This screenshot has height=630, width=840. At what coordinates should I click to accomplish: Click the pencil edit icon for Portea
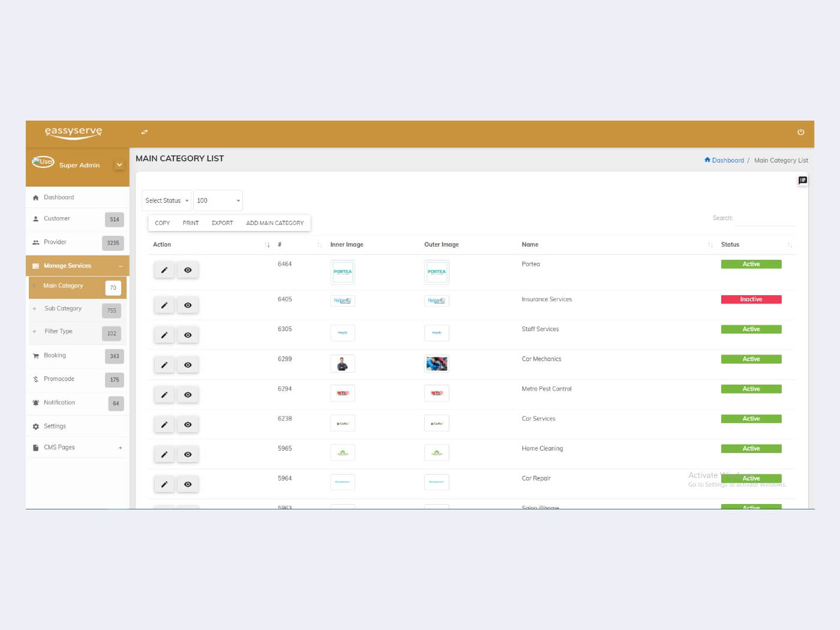tap(164, 270)
